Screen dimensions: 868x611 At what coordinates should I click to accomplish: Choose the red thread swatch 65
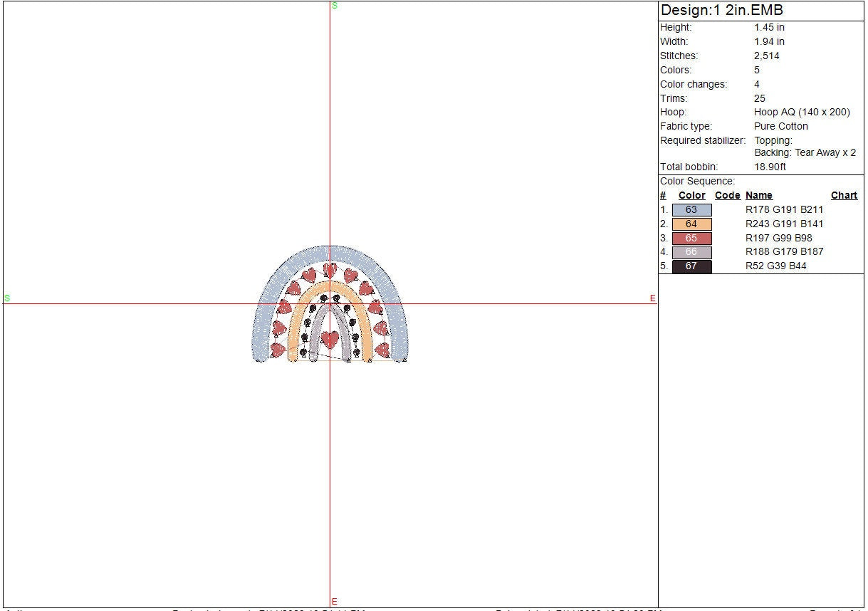click(x=691, y=238)
